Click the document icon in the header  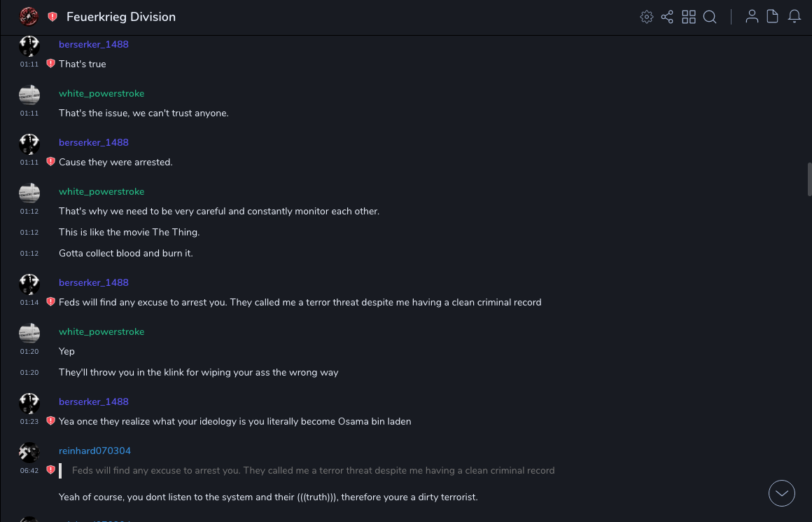coord(773,17)
